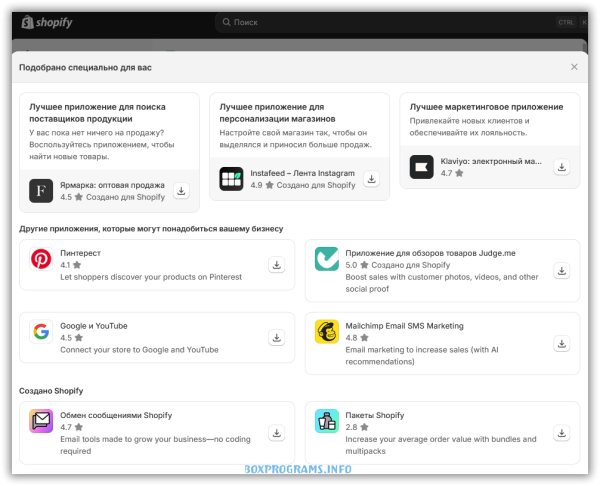Open the Klaviyo app icon
This screenshot has height=486, width=600.
point(421,167)
